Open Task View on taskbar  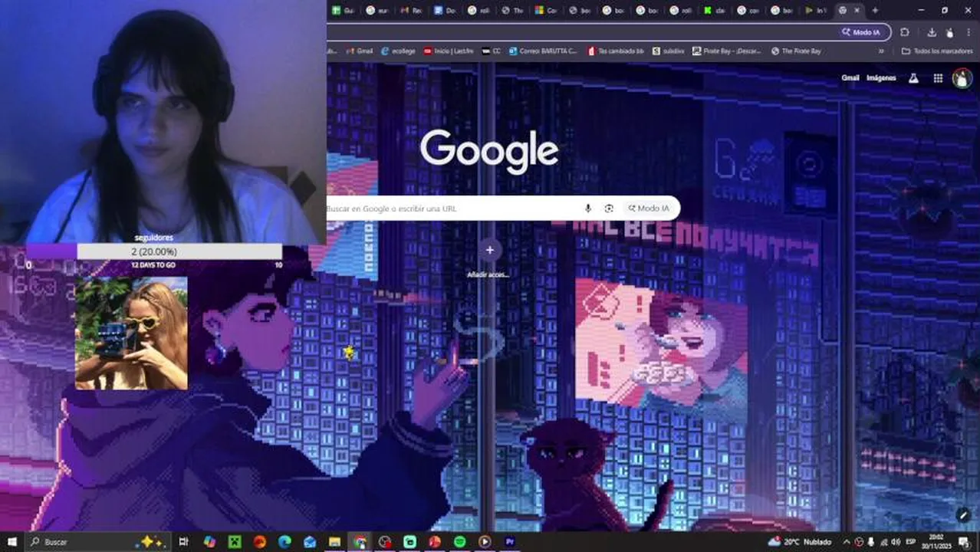coord(183,542)
